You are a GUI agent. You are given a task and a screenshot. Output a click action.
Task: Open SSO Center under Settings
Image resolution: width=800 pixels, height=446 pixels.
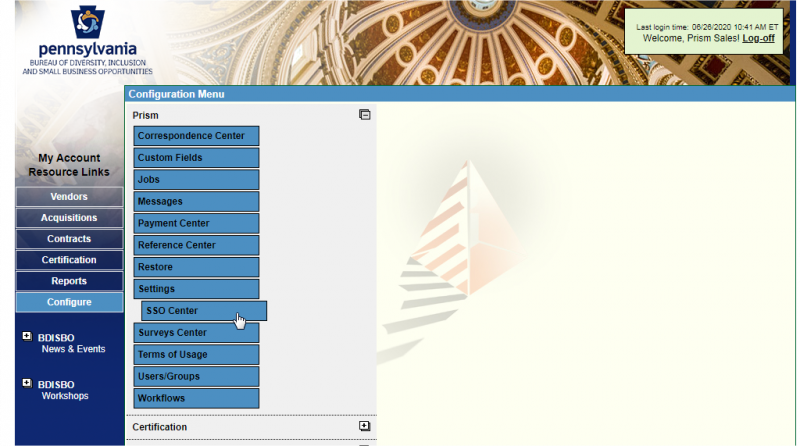coord(203,311)
